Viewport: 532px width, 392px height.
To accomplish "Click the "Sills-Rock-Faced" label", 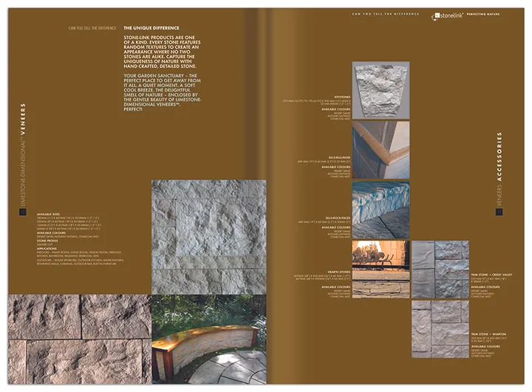I will (x=338, y=218).
